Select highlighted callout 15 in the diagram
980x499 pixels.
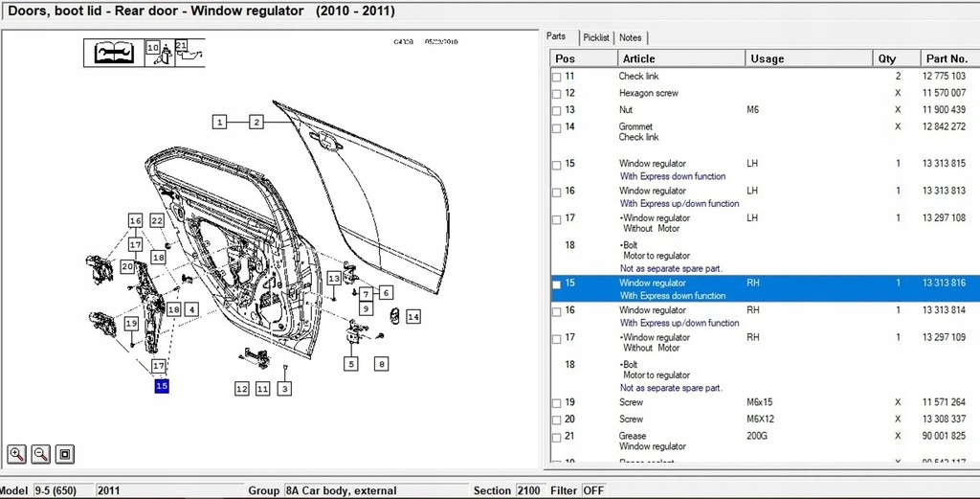click(x=162, y=386)
